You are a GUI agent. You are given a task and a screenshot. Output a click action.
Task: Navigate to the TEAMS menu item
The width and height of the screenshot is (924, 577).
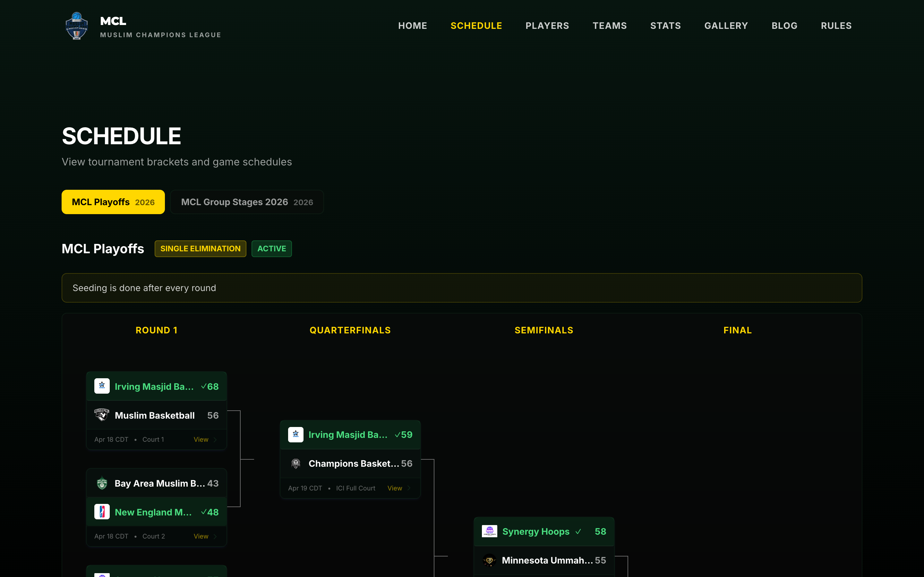click(x=609, y=26)
